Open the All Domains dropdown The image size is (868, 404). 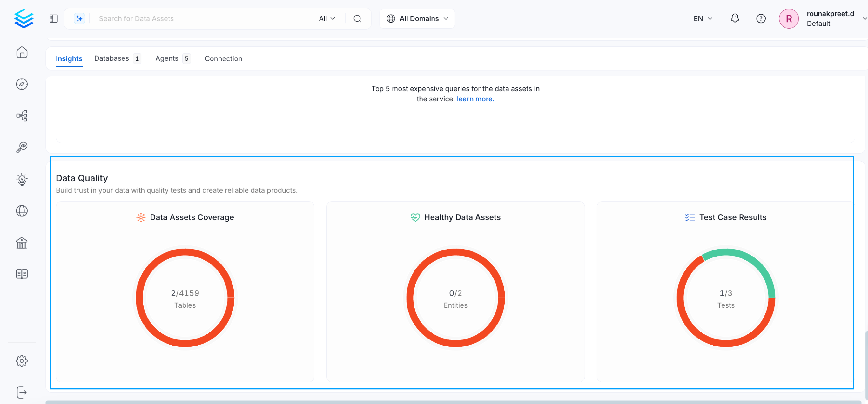417,18
